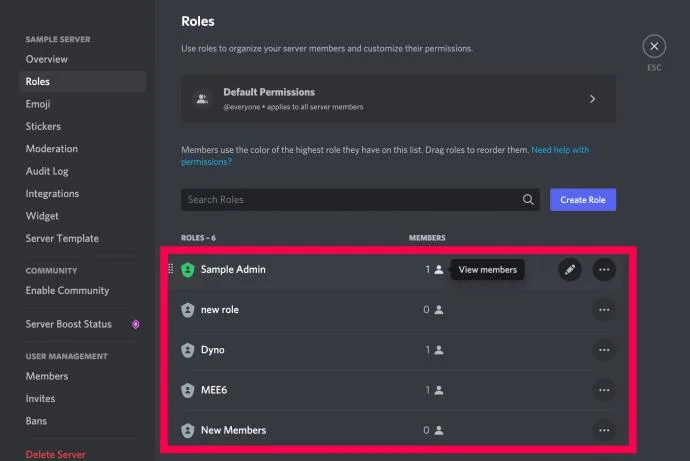This screenshot has width=690, height=461.
Task: Close settings with the ESC button
Action: click(654, 46)
